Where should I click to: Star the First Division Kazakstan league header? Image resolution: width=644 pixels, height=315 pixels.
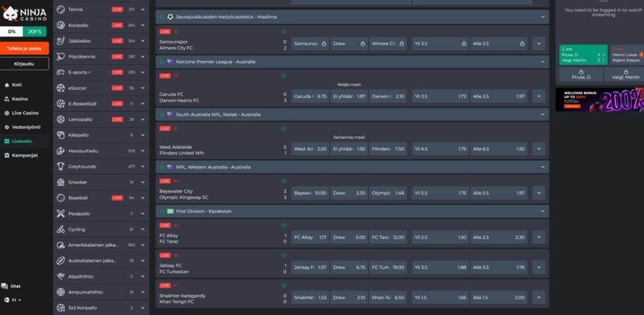click(x=162, y=211)
